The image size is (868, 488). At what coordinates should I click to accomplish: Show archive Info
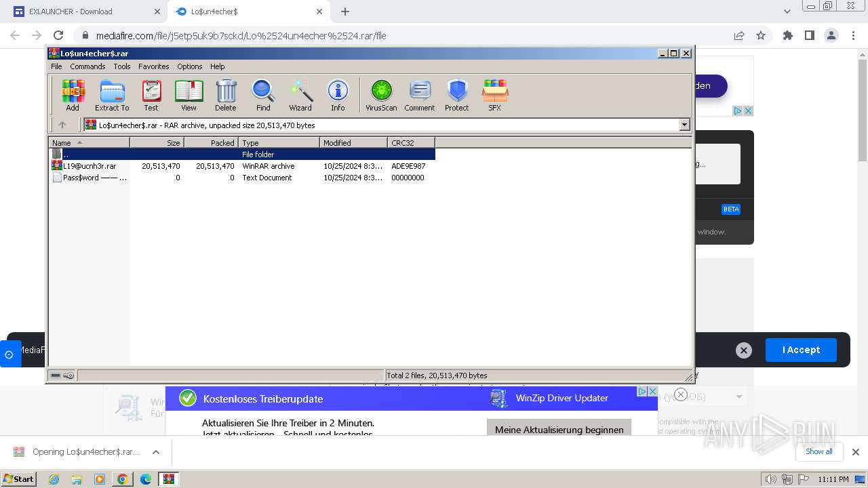pyautogui.click(x=338, y=96)
